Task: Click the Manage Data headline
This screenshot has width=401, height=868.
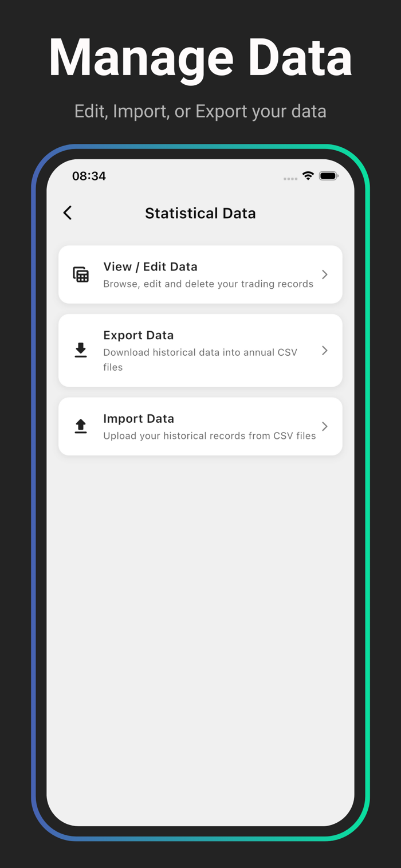Action: coord(200,57)
